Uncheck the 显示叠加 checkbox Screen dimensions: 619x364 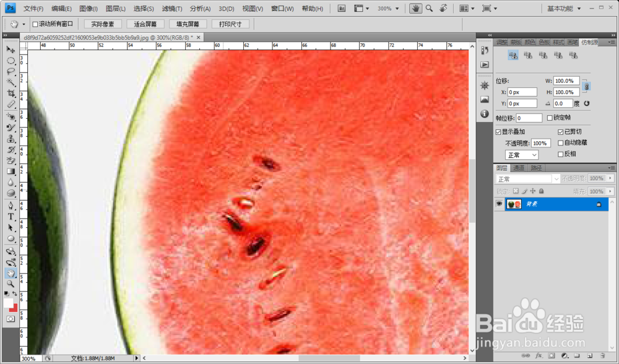click(498, 132)
